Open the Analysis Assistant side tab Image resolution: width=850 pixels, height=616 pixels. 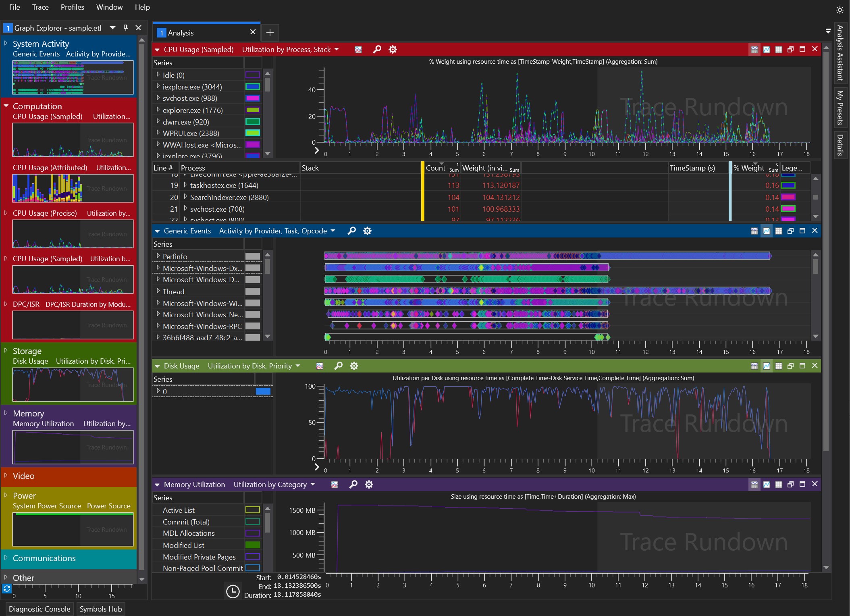[840, 53]
